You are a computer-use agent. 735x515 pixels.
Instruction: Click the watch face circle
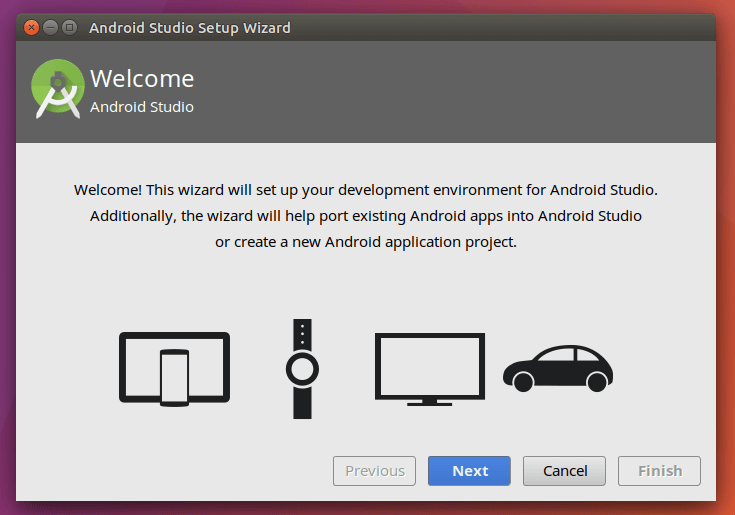(x=302, y=369)
